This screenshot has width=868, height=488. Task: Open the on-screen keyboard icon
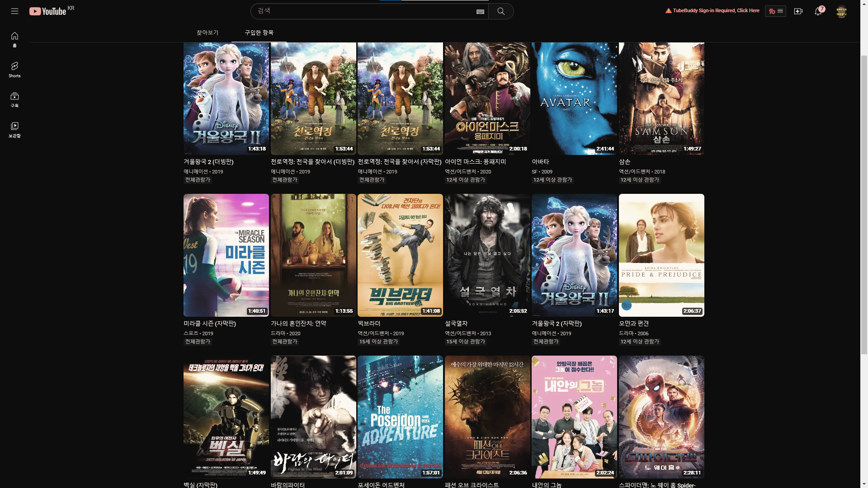(x=480, y=11)
